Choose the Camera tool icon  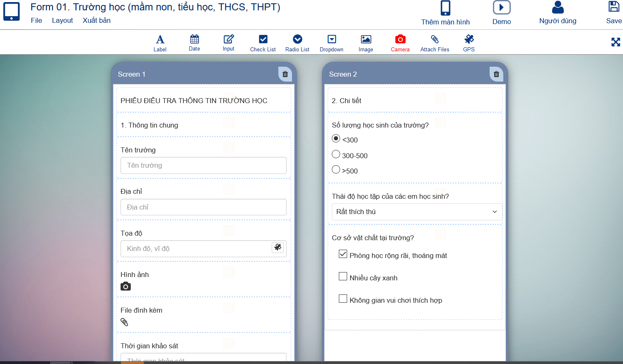pos(400,43)
